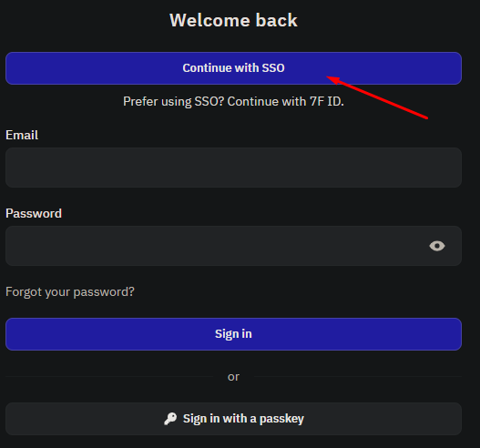Click the Password field label
480x448 pixels.
click(x=34, y=213)
